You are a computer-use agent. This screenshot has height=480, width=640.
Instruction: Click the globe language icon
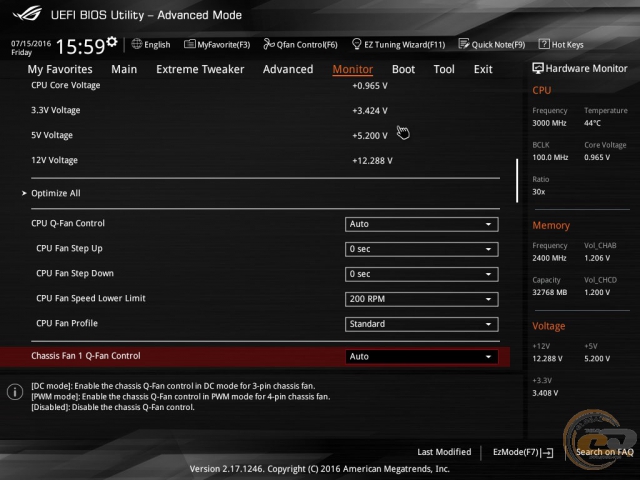[137, 44]
